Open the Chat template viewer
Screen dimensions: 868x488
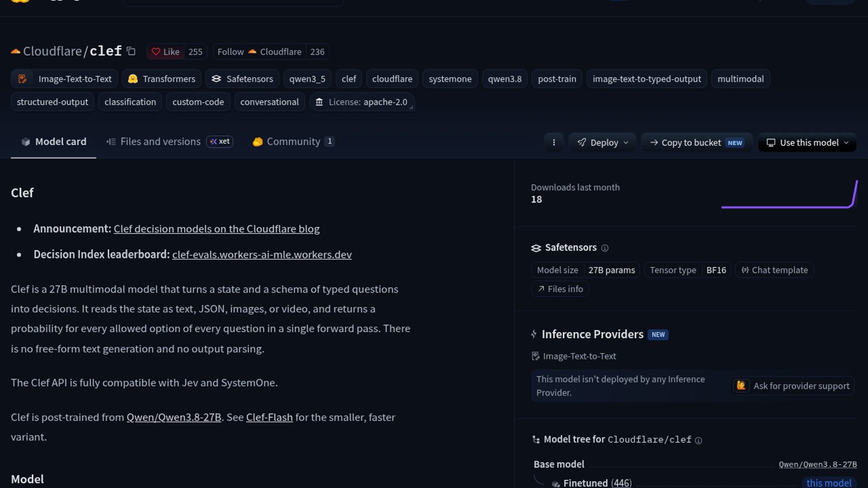[774, 270]
